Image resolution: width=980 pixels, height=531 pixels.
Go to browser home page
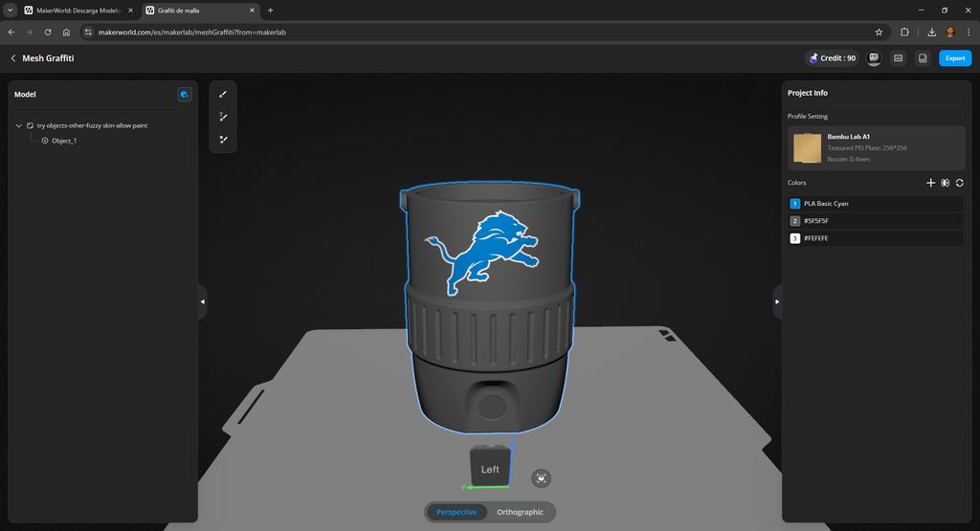click(x=66, y=32)
